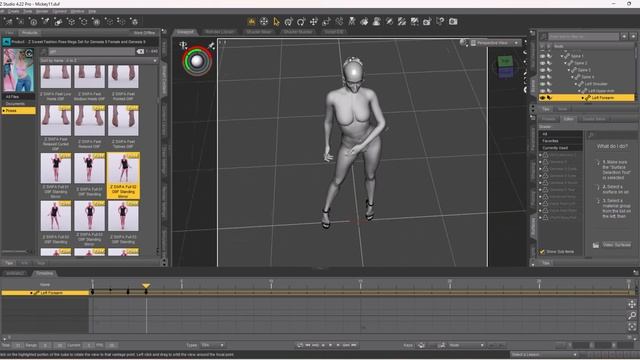This screenshot has width=640, height=360.
Task: Open the Window menu
Action: 77,11
